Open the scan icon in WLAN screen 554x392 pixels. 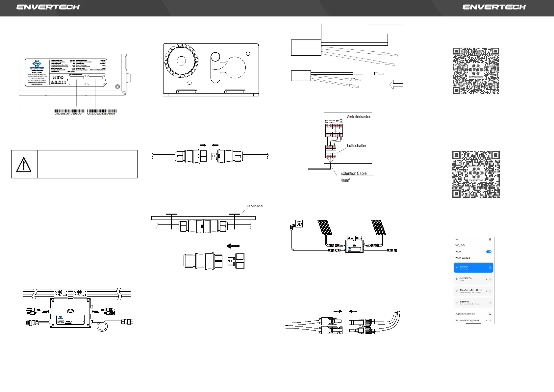(x=490, y=239)
